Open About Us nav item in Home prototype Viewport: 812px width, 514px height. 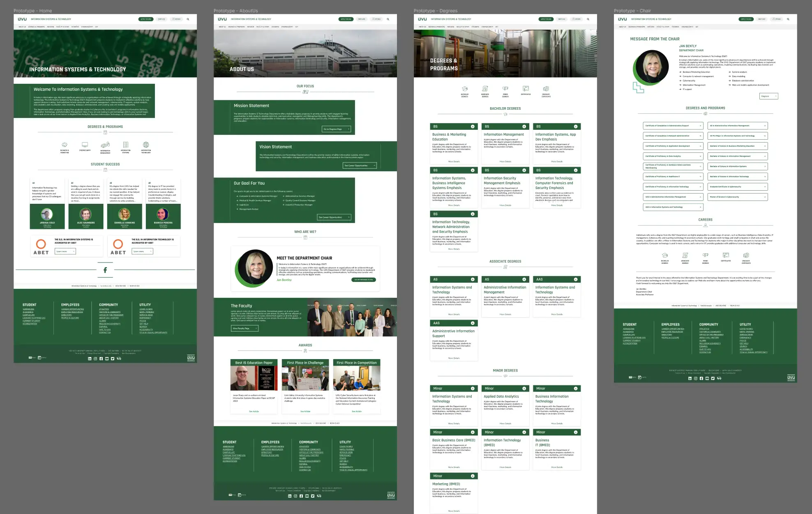(x=22, y=27)
